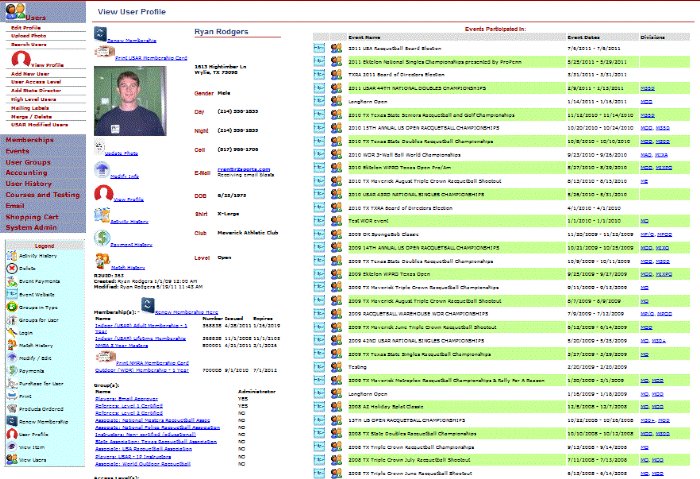Click the red View Profile icon beside the details
This screenshot has width=700, height=479.
pyautogui.click(x=103, y=193)
